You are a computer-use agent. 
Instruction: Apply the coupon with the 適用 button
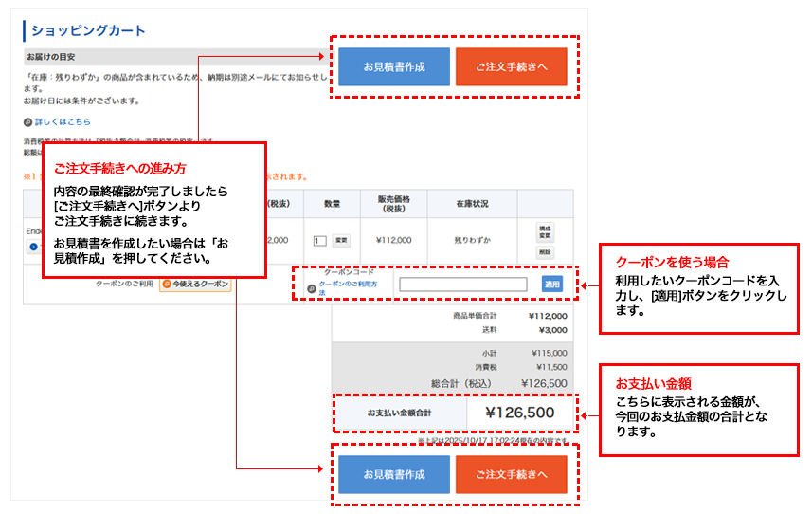[x=551, y=284]
